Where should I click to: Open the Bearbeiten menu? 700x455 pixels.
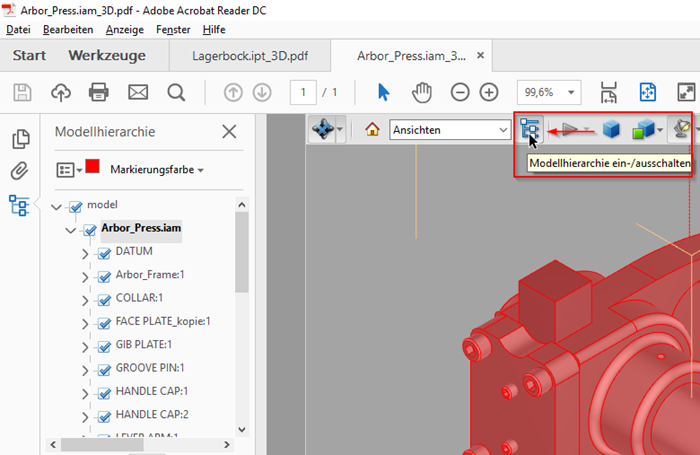point(68,29)
